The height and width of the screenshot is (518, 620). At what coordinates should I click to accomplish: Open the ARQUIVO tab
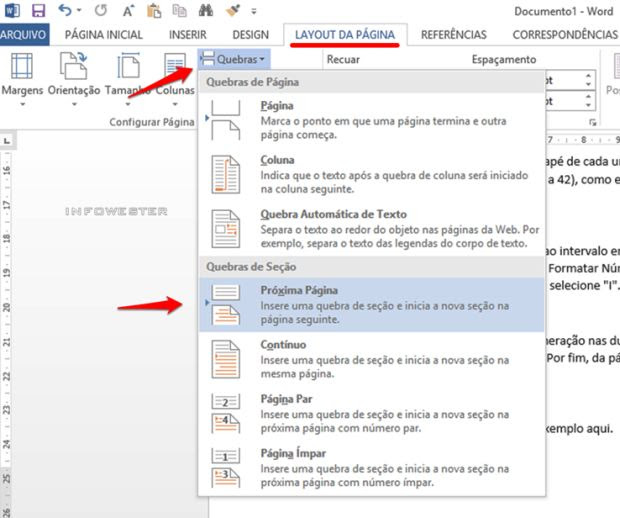tap(24, 35)
